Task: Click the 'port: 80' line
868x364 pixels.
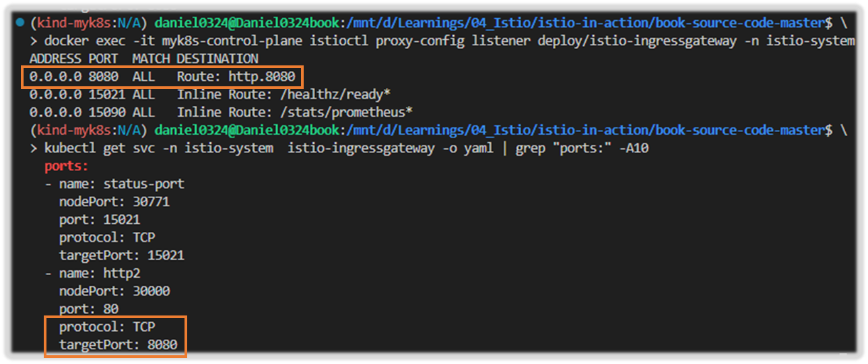Action: pyautogui.click(x=89, y=309)
